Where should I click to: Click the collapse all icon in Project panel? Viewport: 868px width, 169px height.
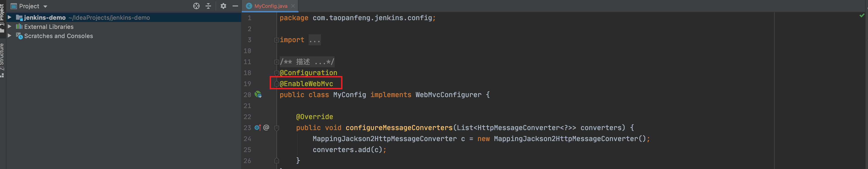point(208,6)
